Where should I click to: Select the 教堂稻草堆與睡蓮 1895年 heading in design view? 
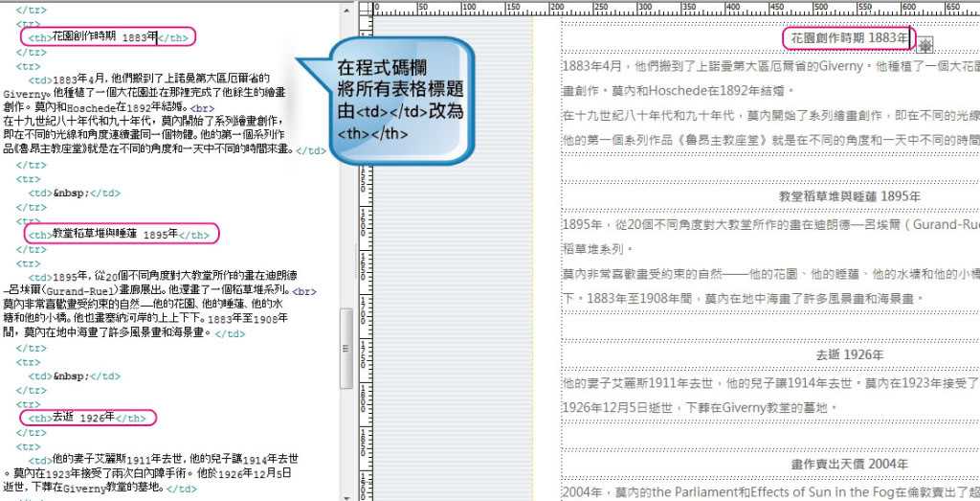tap(849, 196)
